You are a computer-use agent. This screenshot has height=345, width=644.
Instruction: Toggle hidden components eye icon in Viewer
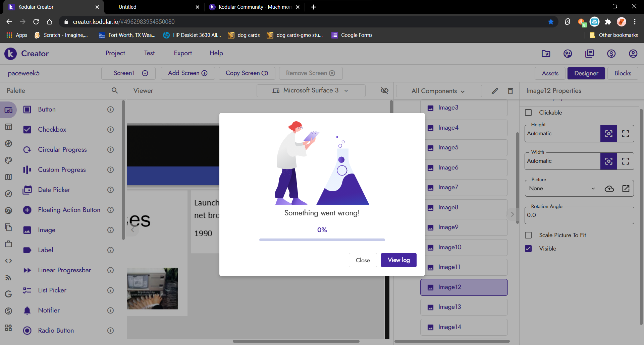pyautogui.click(x=384, y=90)
